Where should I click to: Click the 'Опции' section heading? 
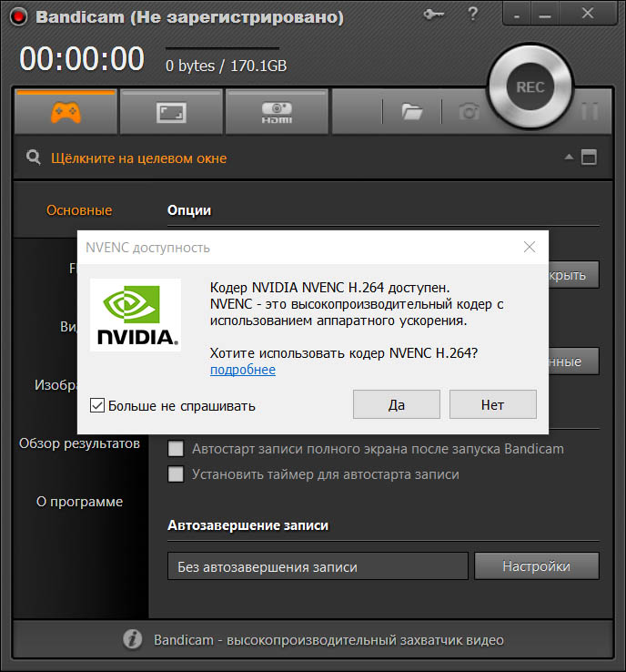(x=189, y=210)
